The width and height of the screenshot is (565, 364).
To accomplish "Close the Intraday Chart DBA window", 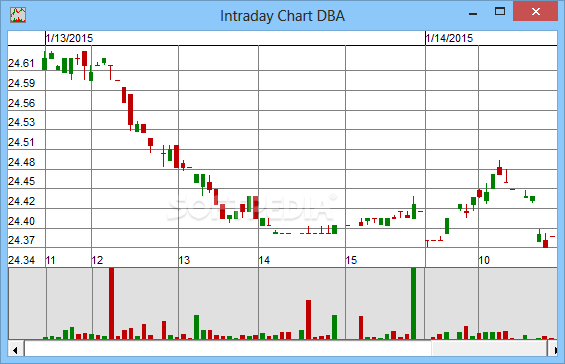I will click(x=535, y=12).
